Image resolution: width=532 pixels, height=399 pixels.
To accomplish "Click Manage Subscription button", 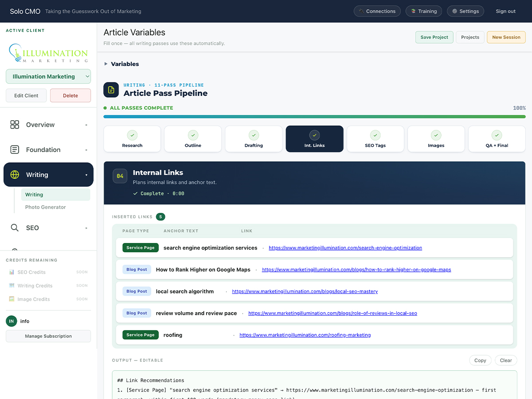I will pos(48,336).
